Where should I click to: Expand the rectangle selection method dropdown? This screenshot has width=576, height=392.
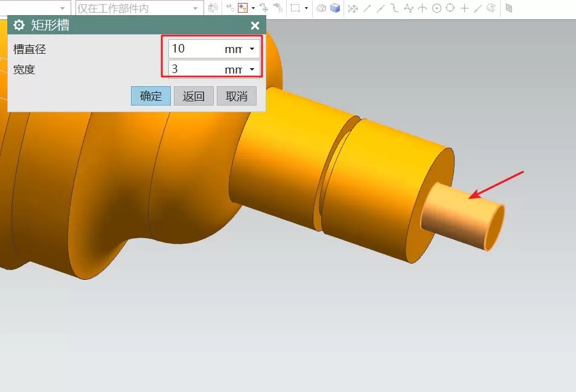coord(306,8)
